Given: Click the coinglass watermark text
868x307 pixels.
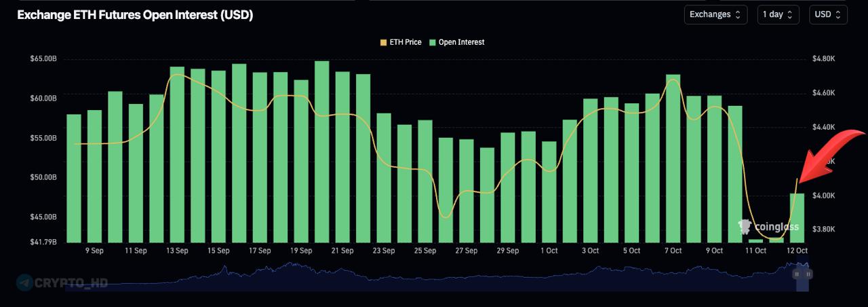Looking at the screenshot, I should 775,228.
